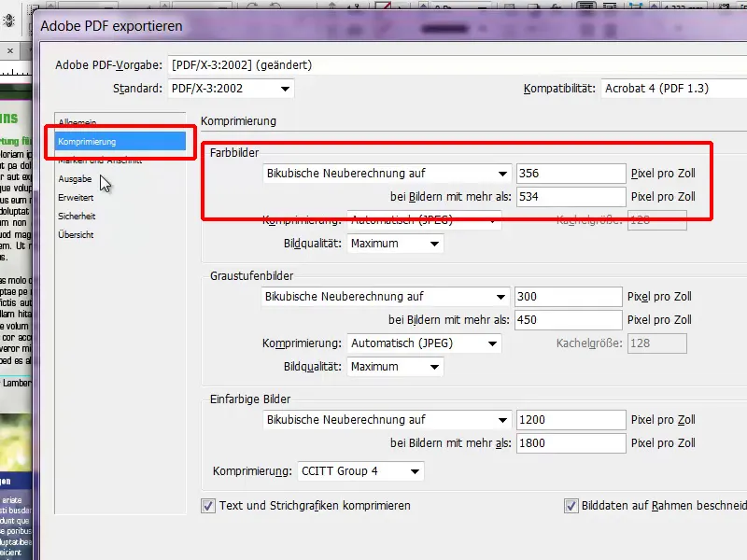Click the Farbbilder resolution field showing 356

click(571, 174)
